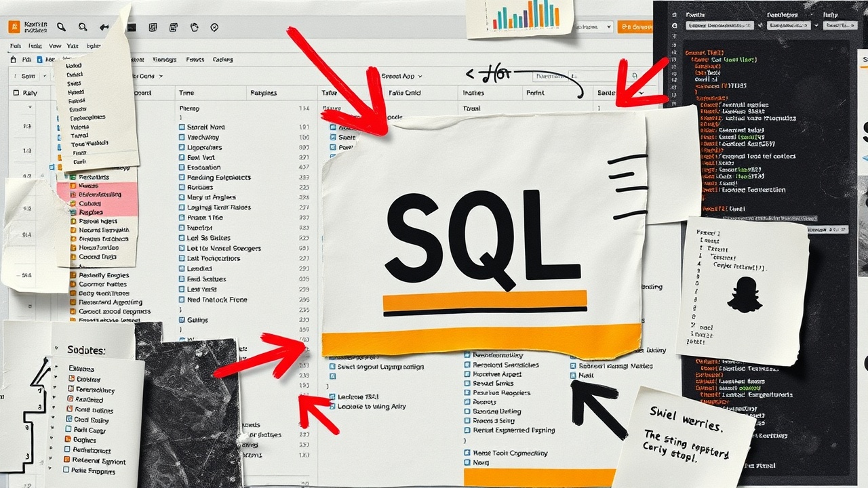Click the leftmost magnifier icon in the top toolbar
Image resolution: width=868 pixels, height=488 pixels.
click(x=62, y=27)
